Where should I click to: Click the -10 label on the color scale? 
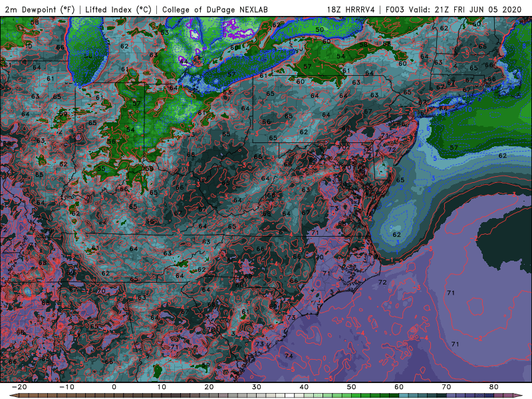pos(66,387)
